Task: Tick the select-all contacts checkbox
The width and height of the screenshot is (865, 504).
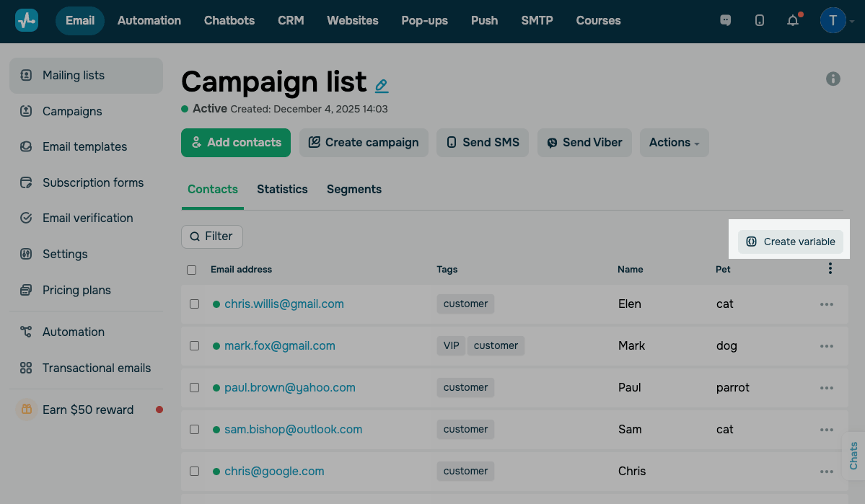Action: coord(192,270)
